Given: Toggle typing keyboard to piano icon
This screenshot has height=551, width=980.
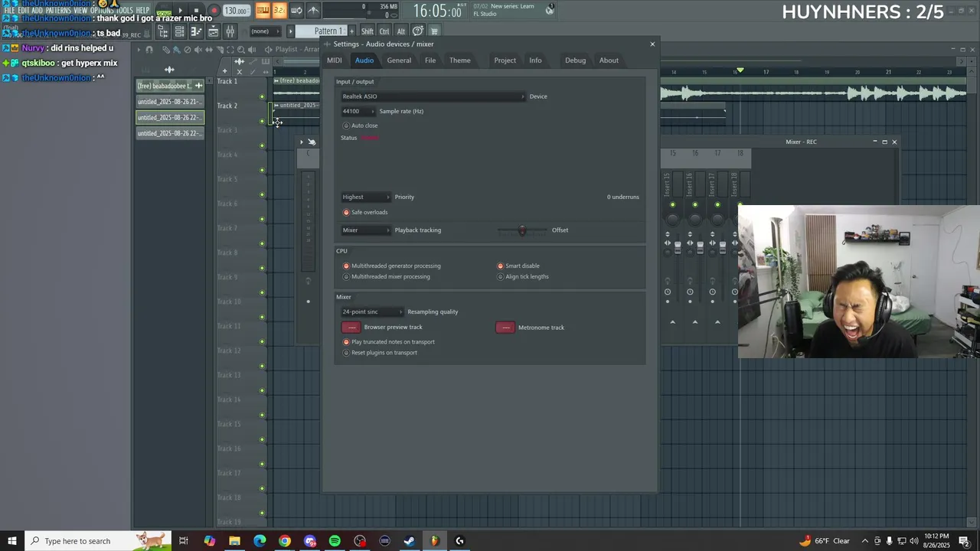Looking at the screenshot, I should coord(263,11).
